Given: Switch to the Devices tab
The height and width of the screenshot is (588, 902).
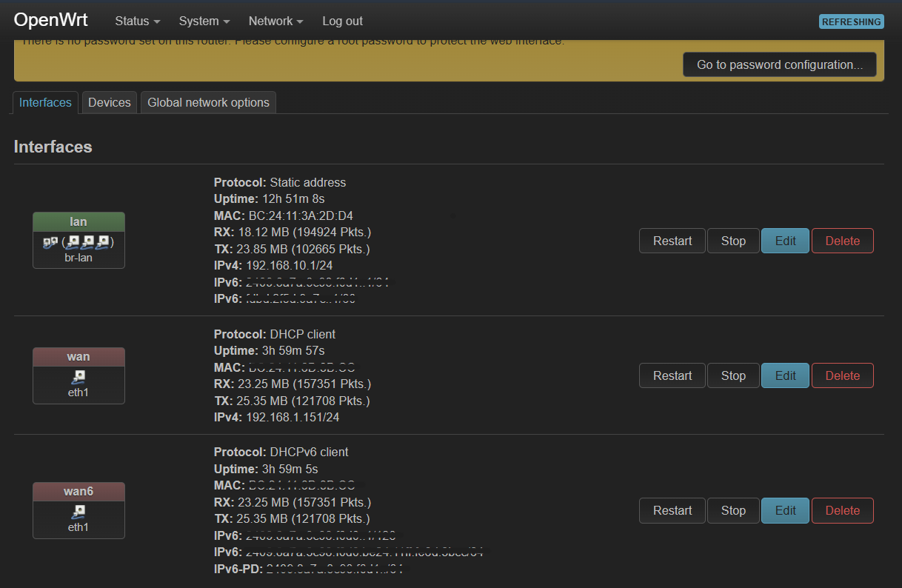Looking at the screenshot, I should tap(109, 103).
